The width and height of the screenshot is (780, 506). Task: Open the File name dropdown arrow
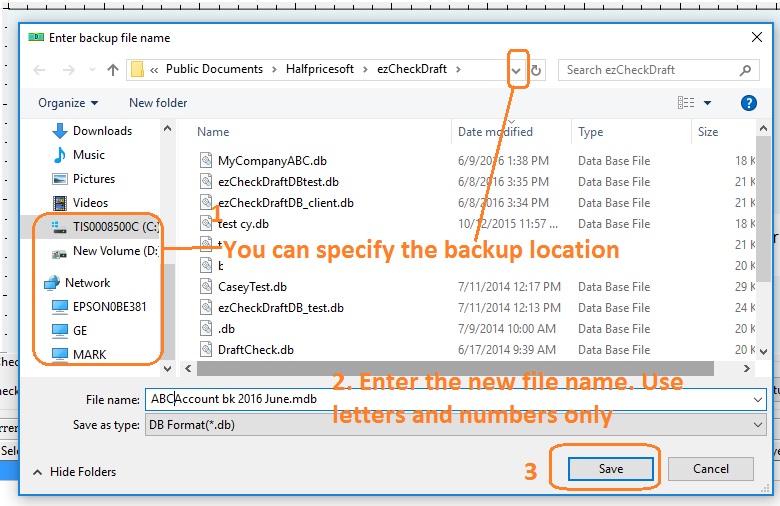tap(756, 399)
